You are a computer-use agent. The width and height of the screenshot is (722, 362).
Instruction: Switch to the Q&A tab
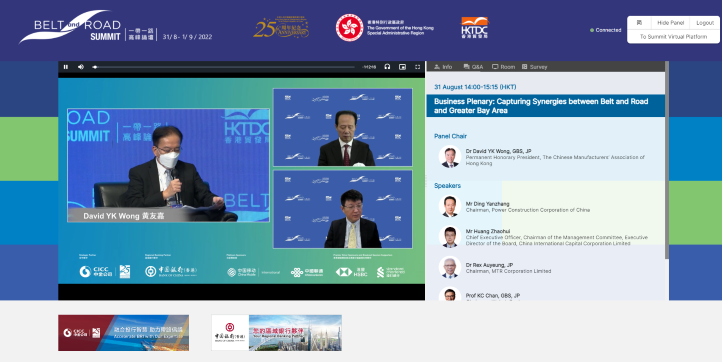[473, 67]
